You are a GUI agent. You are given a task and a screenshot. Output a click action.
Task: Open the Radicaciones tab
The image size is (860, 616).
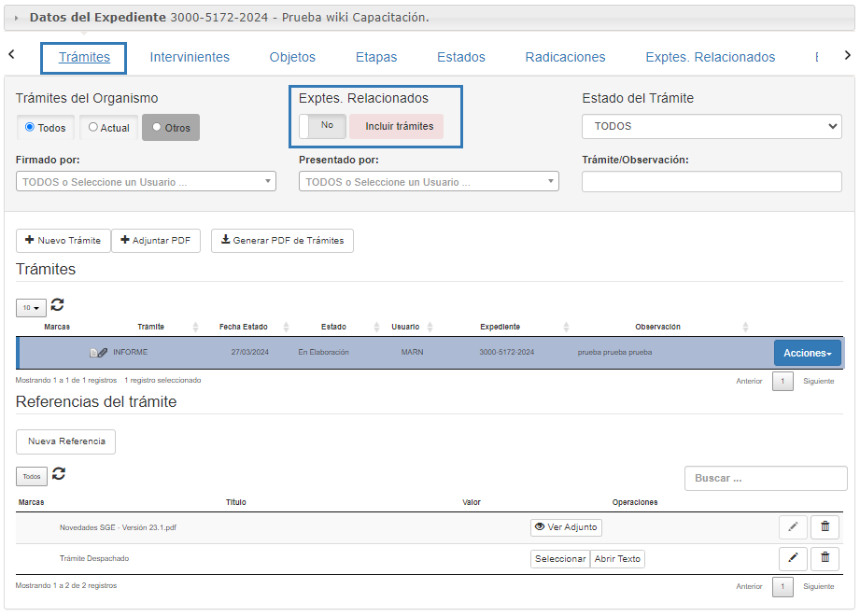pyautogui.click(x=565, y=57)
